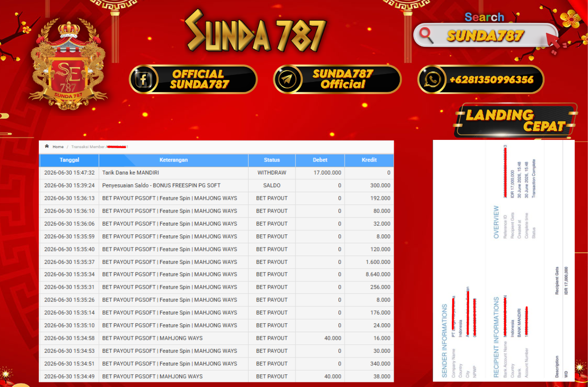588x387 pixels.
Task: Click the 17.000.000 debet value
Action: 327,173
